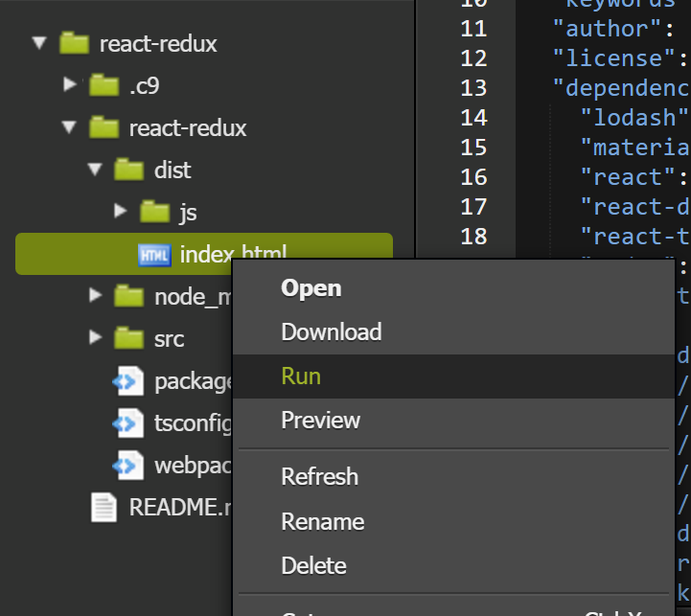Viewport: 691px width, 616px height.
Task: Click the "materia" entry on line 15
Action: (x=635, y=148)
